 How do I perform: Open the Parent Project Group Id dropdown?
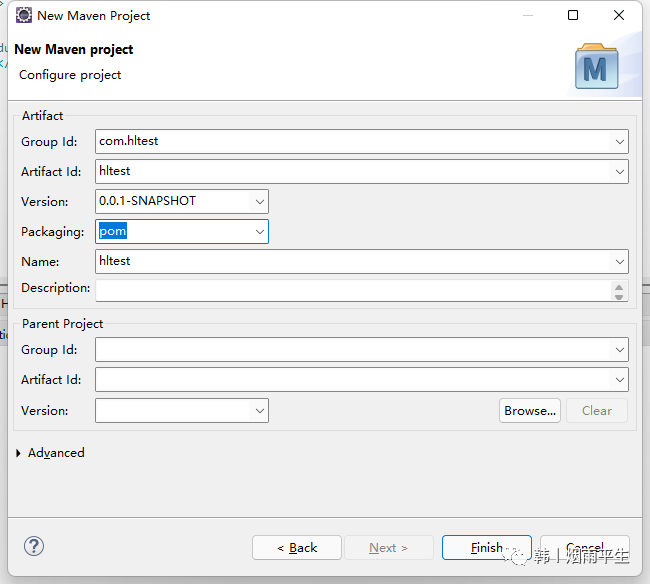619,350
